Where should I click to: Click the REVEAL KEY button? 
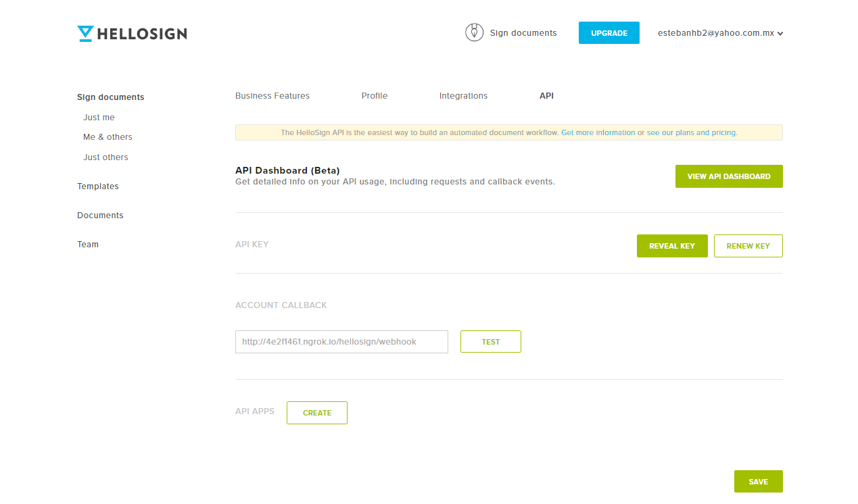coord(672,246)
